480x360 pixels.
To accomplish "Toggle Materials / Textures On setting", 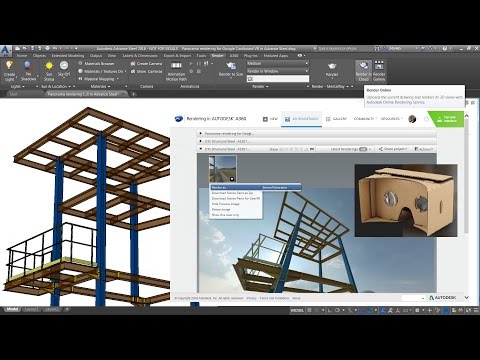I will 101,71.
